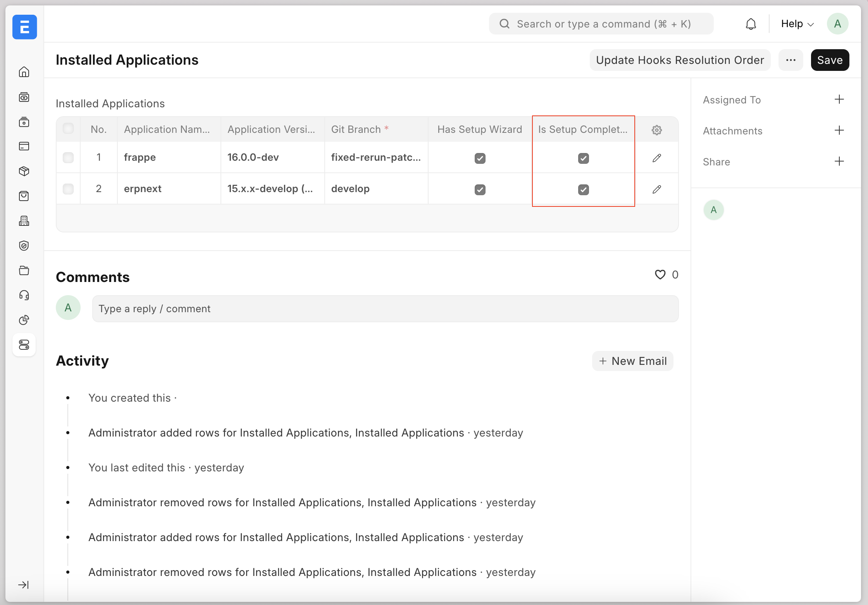Open the Home workspace icon
Viewport: 868px width, 605px height.
24,72
